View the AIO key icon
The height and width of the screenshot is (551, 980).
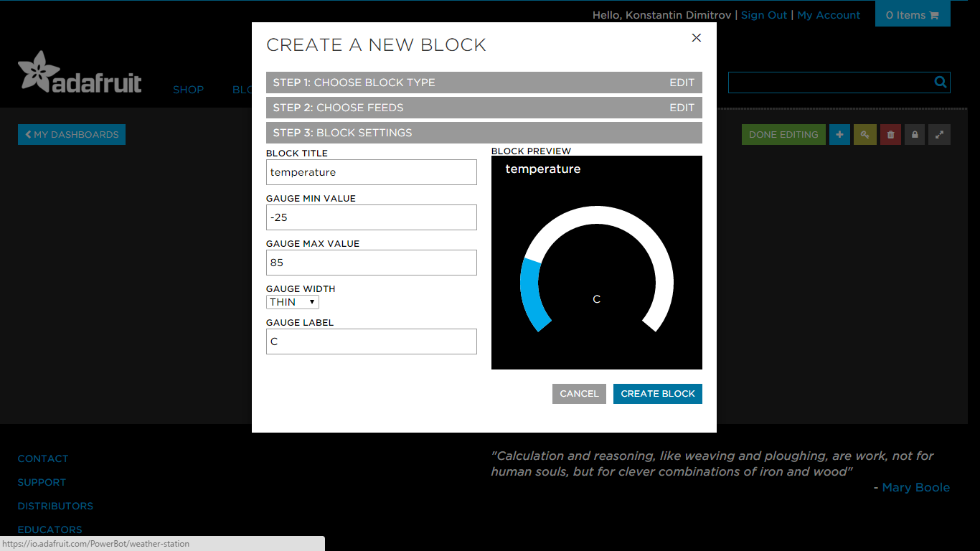pyautogui.click(x=864, y=134)
